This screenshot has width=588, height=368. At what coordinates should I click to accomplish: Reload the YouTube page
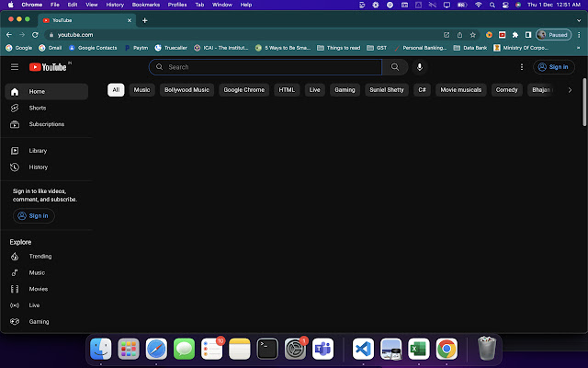click(35, 35)
